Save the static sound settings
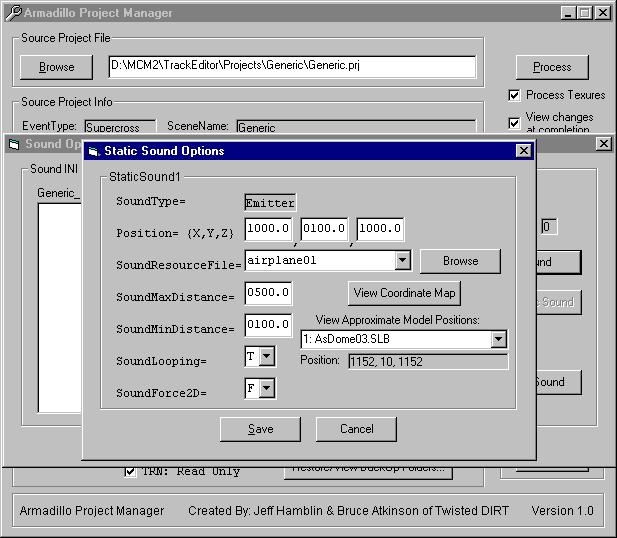617x538 pixels. tap(260, 429)
